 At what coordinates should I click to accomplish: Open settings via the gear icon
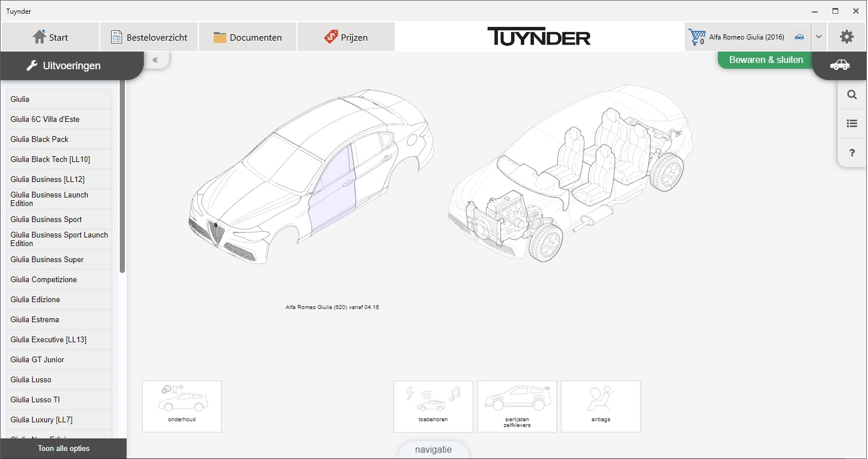pyautogui.click(x=847, y=37)
